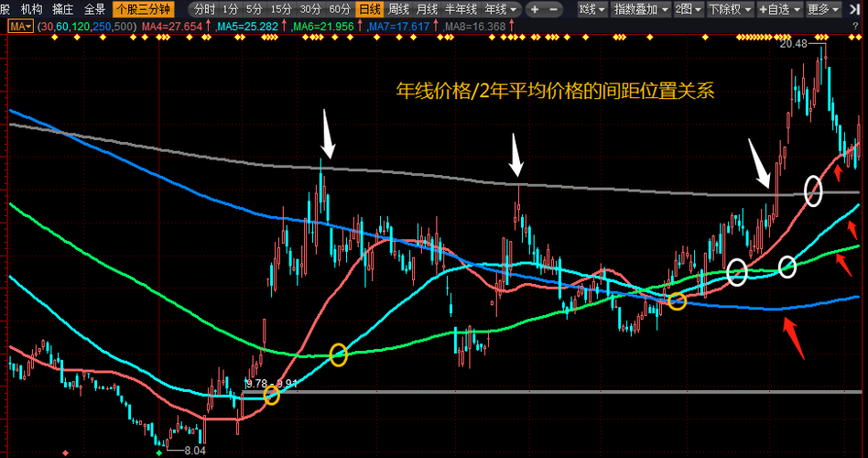Viewport: 868px width, 458px height.
Task: Select the 60分 period tab
Action: 340,9
